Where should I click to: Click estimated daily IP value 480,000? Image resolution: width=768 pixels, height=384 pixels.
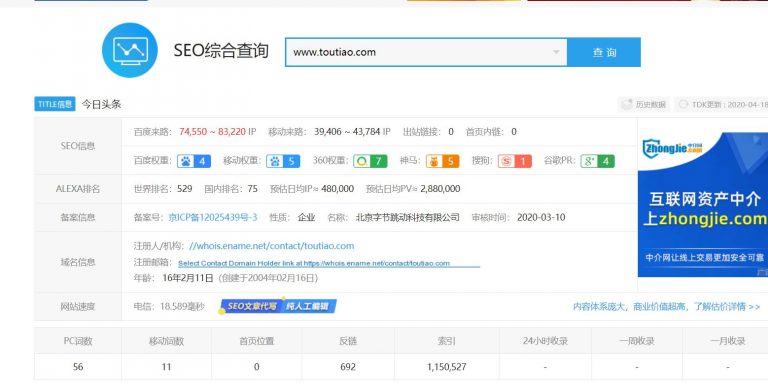(x=337, y=189)
